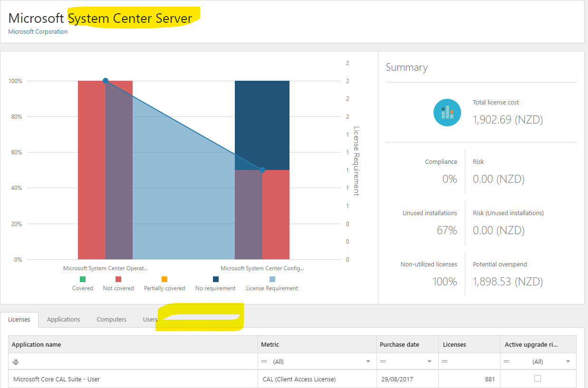The height and width of the screenshot is (388, 588).
Task: Check the Active upgrade rights box for Core CAL Suite
Action: 538,379
